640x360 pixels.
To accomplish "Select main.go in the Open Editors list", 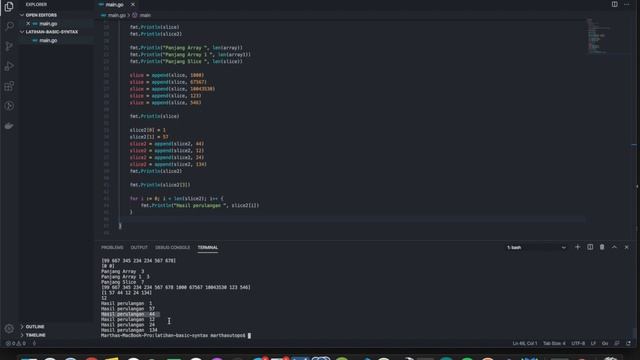I will 48,24.
